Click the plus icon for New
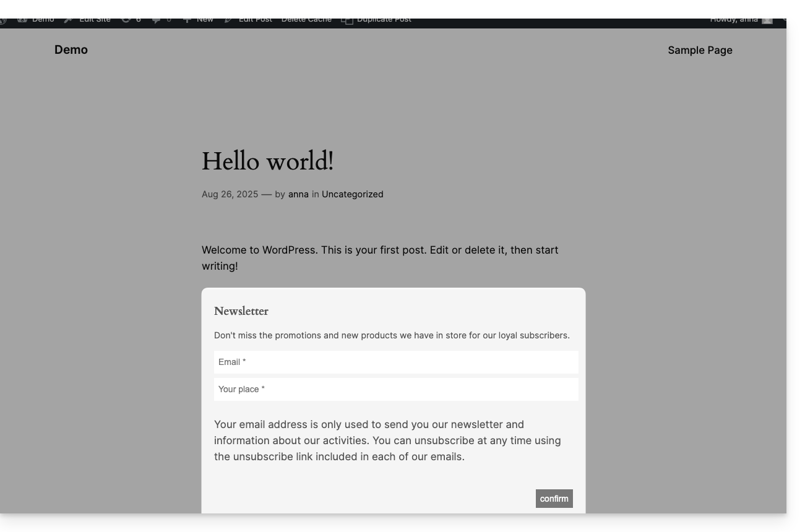Image resolution: width=805 pixels, height=532 pixels. click(x=187, y=20)
